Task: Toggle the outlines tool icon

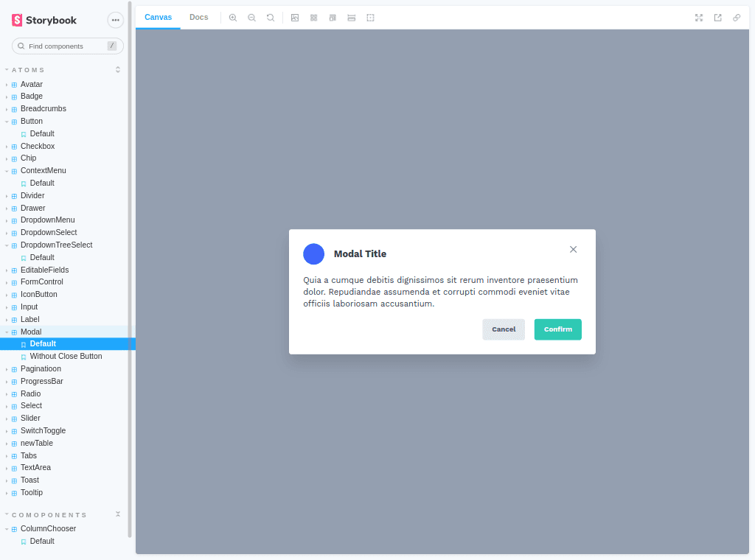Action: (370, 18)
